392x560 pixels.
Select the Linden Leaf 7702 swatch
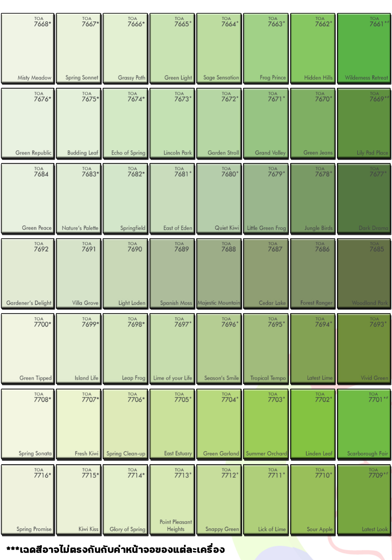(x=313, y=424)
